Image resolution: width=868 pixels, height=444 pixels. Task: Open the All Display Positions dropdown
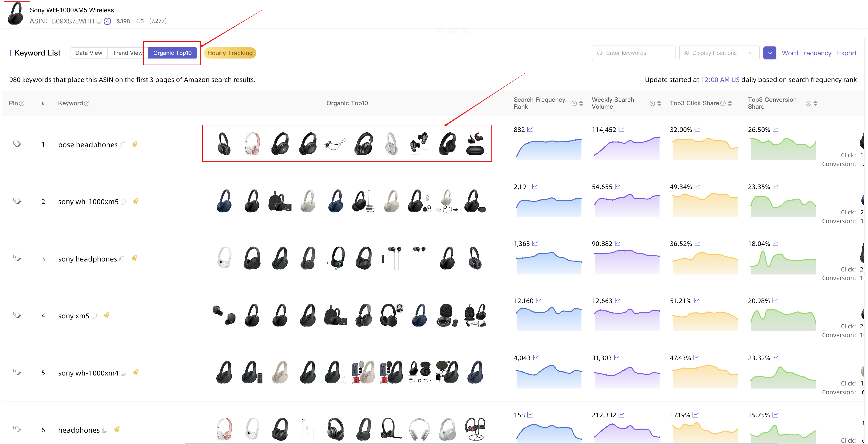click(x=719, y=53)
